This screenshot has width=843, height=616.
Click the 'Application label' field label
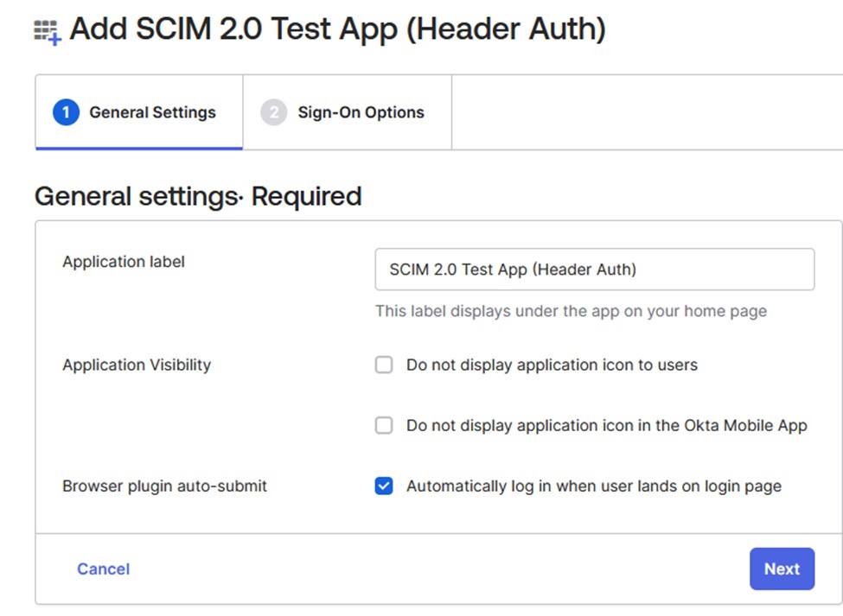click(122, 261)
